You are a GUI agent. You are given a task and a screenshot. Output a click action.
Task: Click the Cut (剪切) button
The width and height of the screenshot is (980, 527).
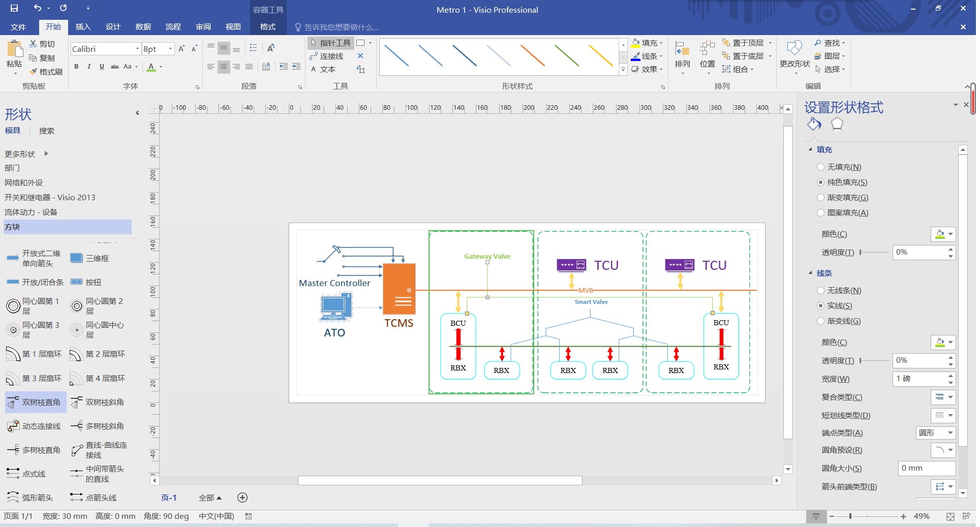[x=42, y=44]
